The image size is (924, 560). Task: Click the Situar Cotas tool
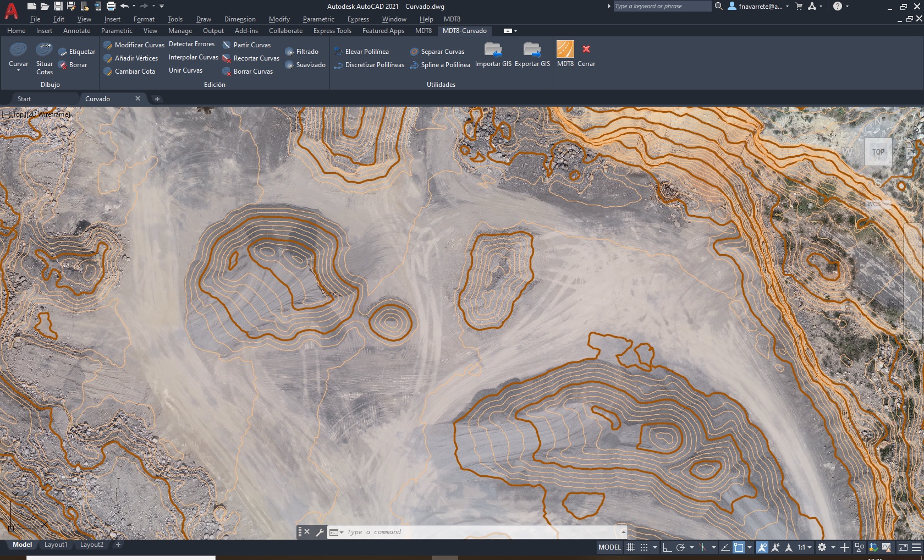(x=44, y=58)
